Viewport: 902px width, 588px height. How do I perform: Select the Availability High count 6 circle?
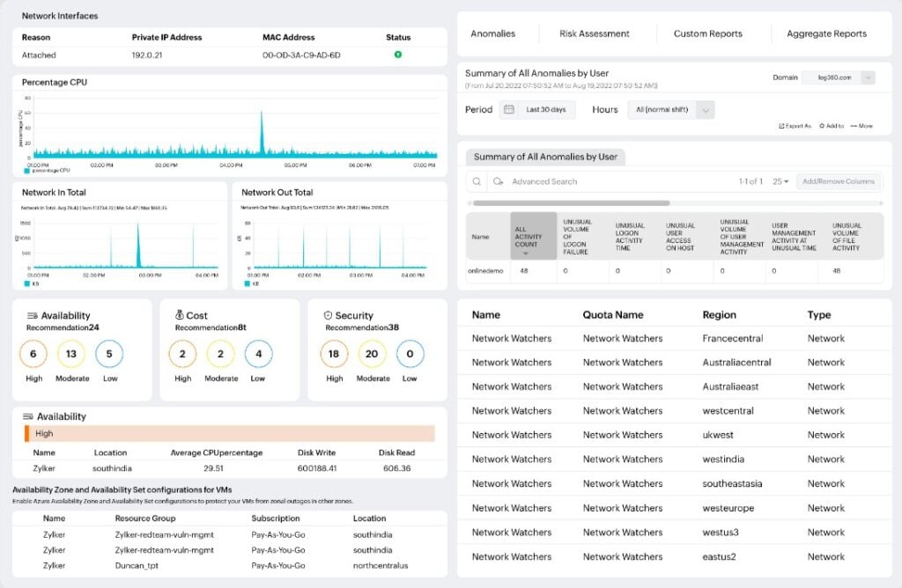33,354
